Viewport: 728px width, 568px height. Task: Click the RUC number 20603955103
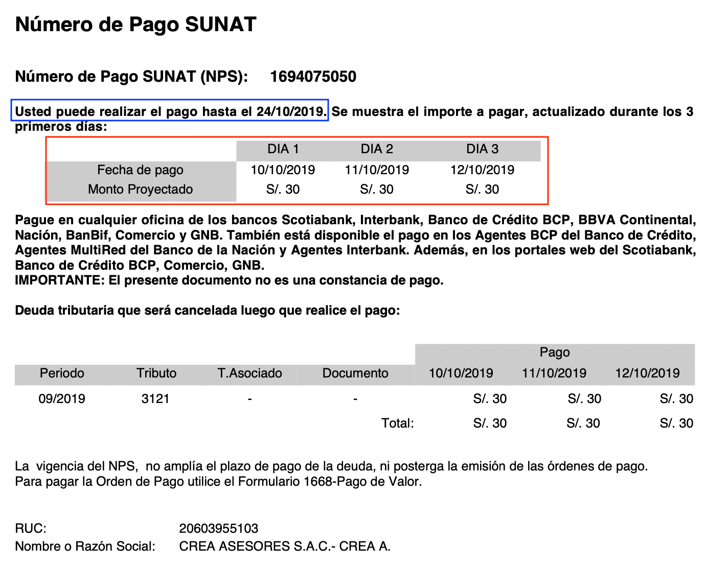[219, 529]
